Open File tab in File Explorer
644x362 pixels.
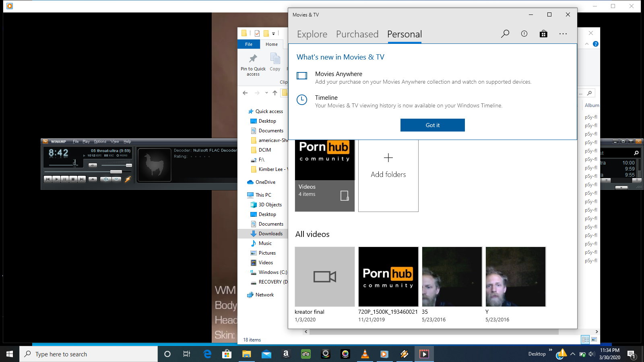[249, 44]
